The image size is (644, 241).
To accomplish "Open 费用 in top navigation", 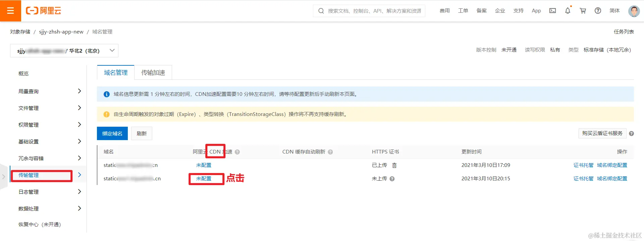I will 445,11.
